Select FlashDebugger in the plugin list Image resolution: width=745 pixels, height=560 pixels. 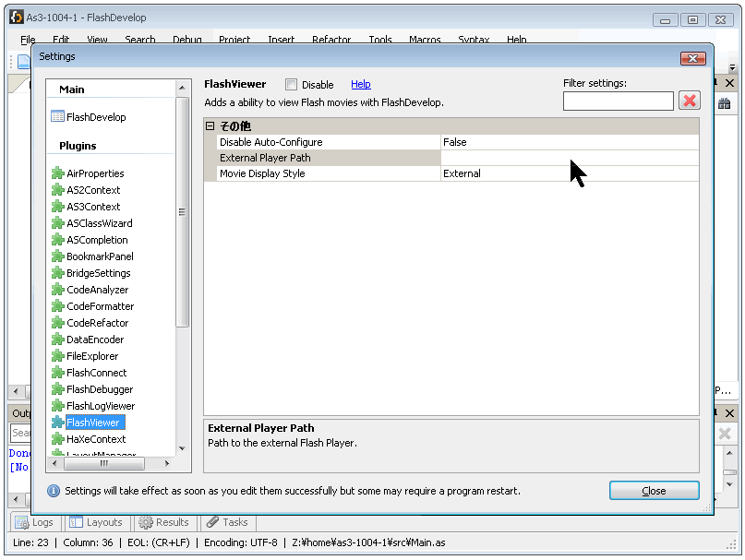pos(100,389)
